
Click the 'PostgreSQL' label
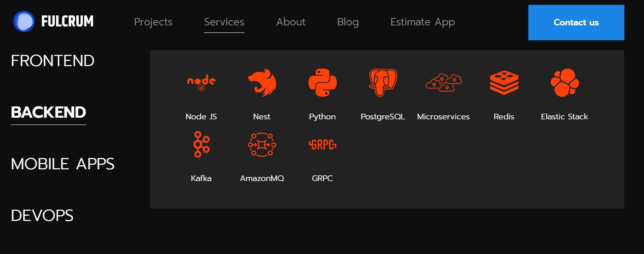tap(383, 117)
